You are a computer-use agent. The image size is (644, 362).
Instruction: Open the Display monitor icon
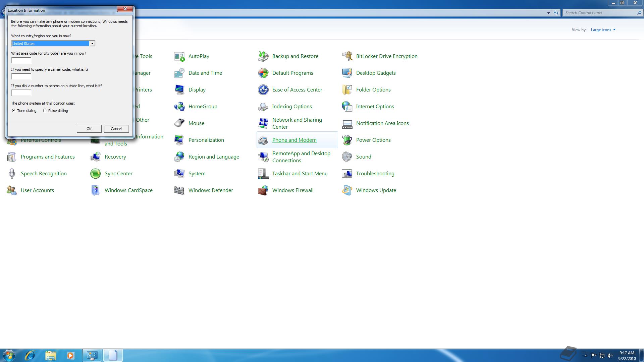pos(179,90)
